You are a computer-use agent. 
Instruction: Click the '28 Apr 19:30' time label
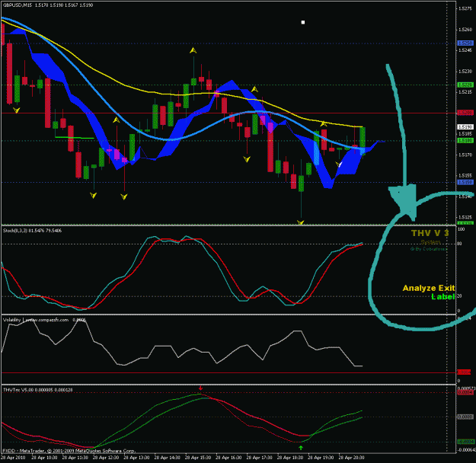point(321,458)
